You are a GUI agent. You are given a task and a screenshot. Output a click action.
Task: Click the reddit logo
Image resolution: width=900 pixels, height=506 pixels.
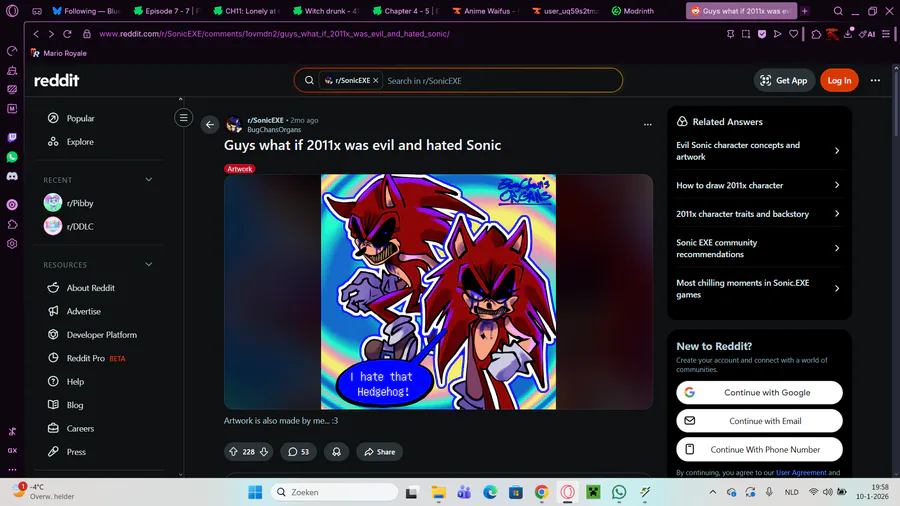tap(56, 80)
